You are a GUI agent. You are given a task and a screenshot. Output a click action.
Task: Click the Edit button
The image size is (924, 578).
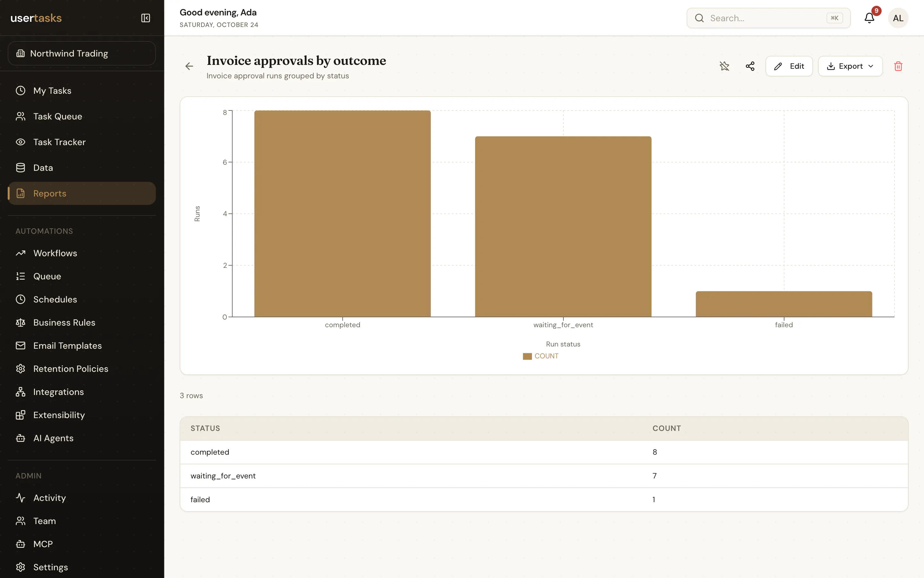(789, 66)
